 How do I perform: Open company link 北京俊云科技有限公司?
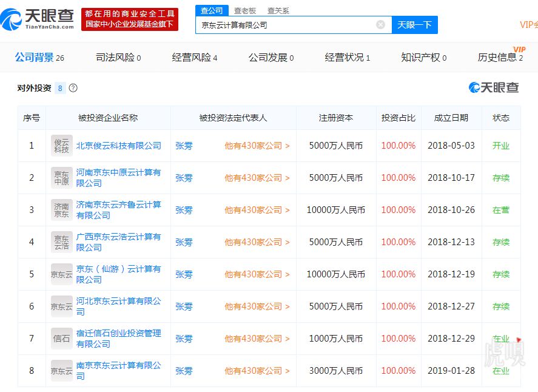[x=119, y=146]
